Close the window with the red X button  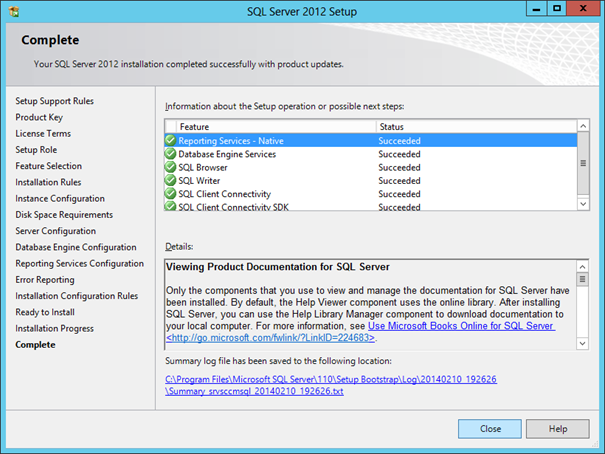tap(583, 9)
